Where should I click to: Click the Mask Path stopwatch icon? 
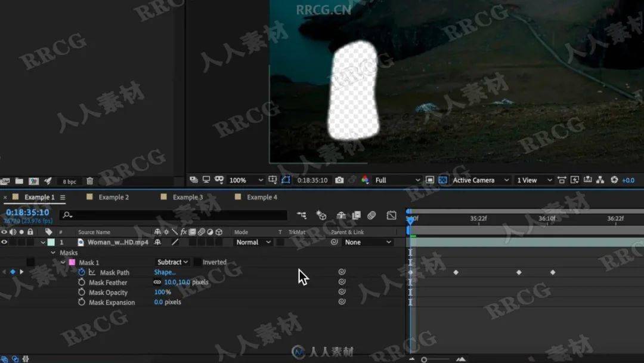pyautogui.click(x=82, y=272)
